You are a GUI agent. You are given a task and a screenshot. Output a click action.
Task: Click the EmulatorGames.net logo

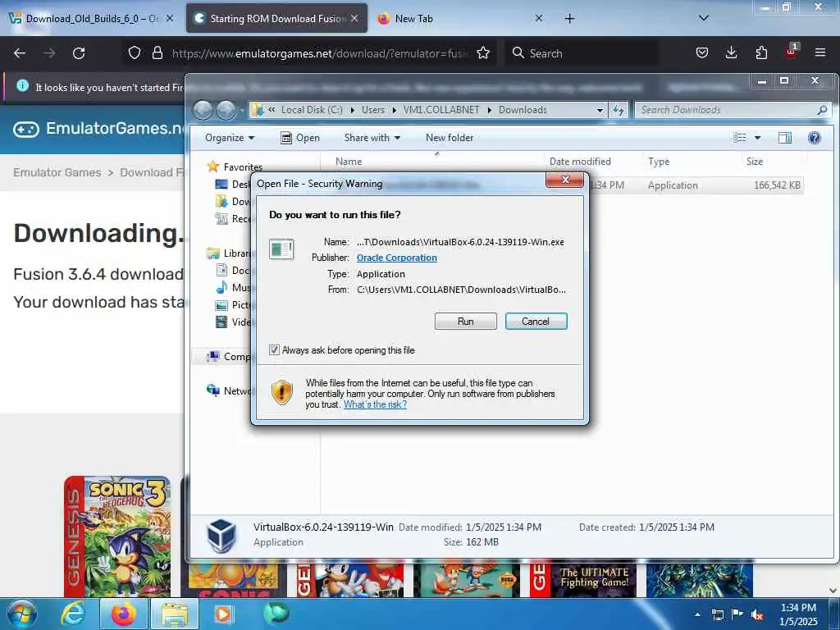click(x=99, y=129)
